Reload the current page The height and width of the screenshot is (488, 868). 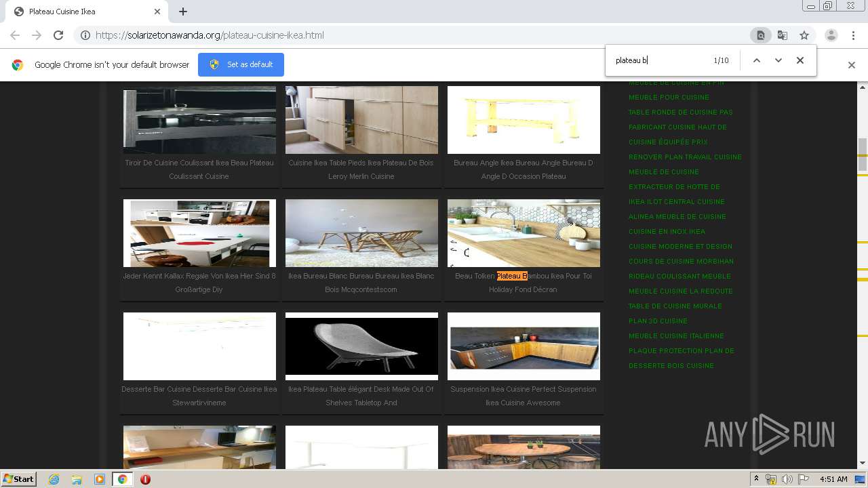[58, 35]
